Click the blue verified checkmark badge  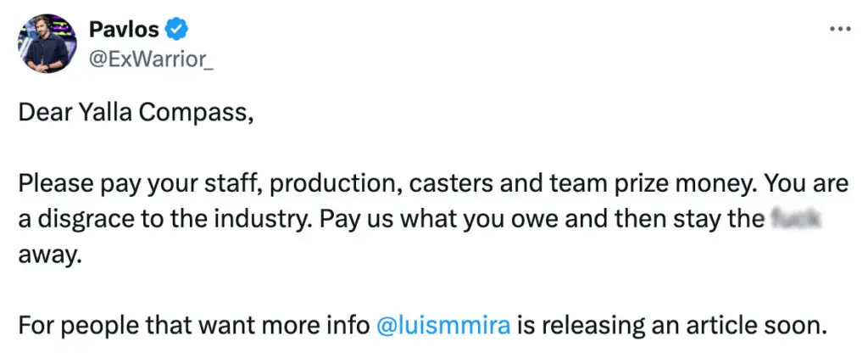(x=176, y=30)
